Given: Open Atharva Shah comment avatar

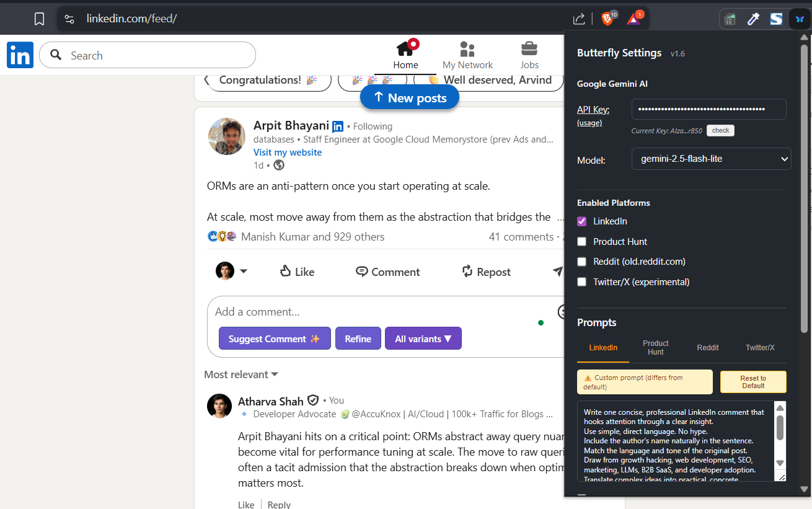Looking at the screenshot, I should [x=219, y=406].
